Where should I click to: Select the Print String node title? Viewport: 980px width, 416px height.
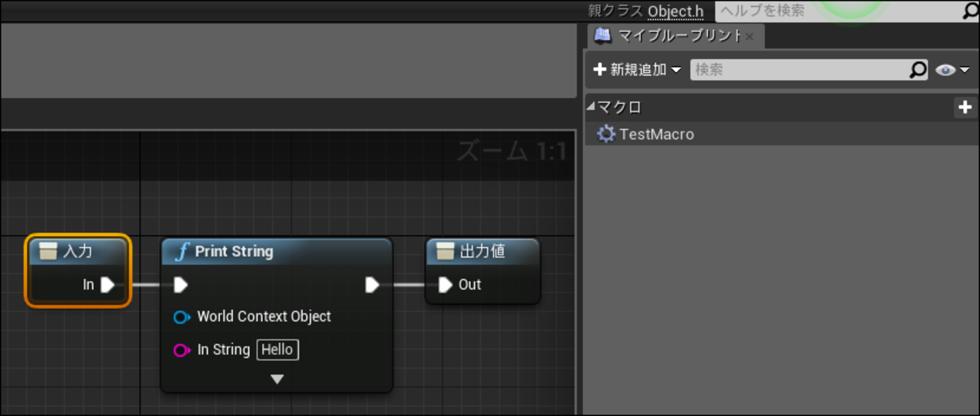234,251
